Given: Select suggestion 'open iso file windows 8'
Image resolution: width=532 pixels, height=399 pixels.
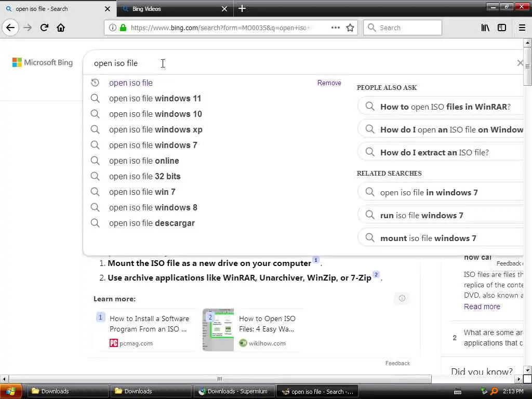Looking at the screenshot, I should click(x=153, y=208).
